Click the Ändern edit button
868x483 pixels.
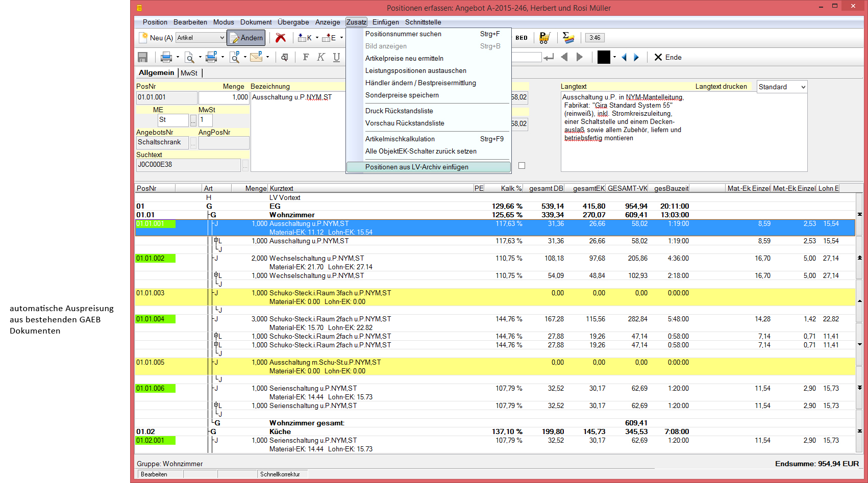pos(246,38)
